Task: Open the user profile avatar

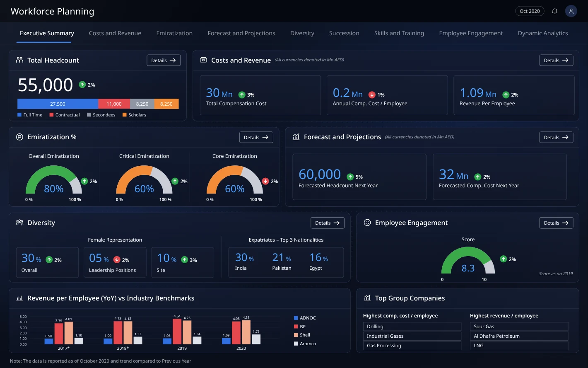Action: tap(571, 11)
